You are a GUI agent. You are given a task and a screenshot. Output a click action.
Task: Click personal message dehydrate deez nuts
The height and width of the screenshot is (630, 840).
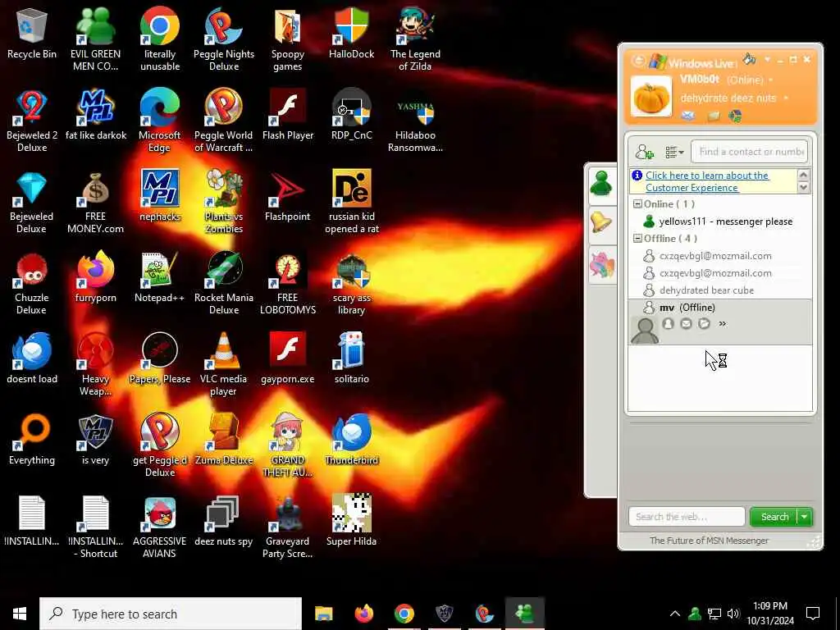(728, 98)
